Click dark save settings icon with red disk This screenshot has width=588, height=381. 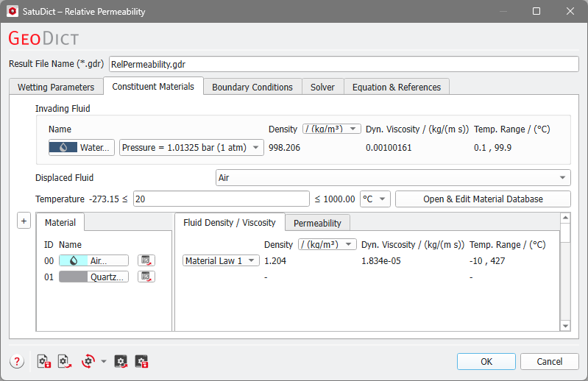click(x=141, y=362)
